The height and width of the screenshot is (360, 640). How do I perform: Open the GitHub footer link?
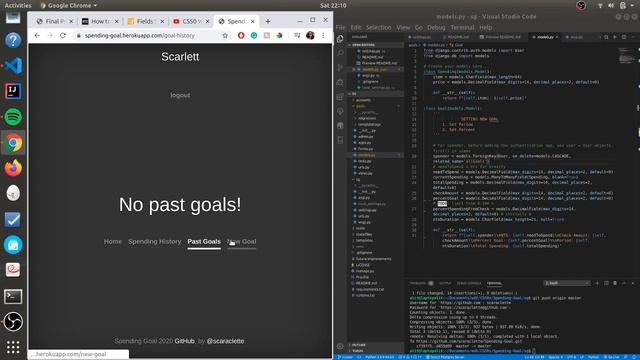click(184, 341)
